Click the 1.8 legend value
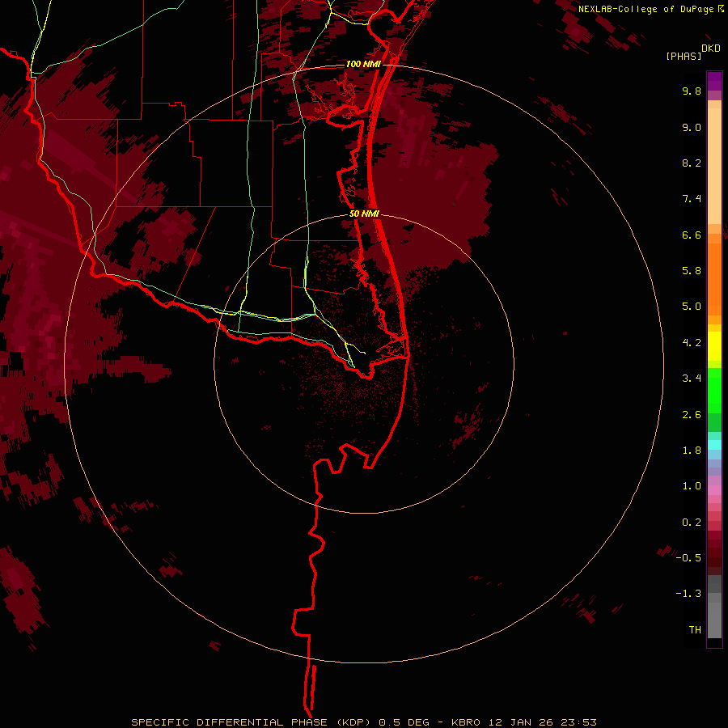The width and height of the screenshot is (728, 728). click(x=692, y=451)
